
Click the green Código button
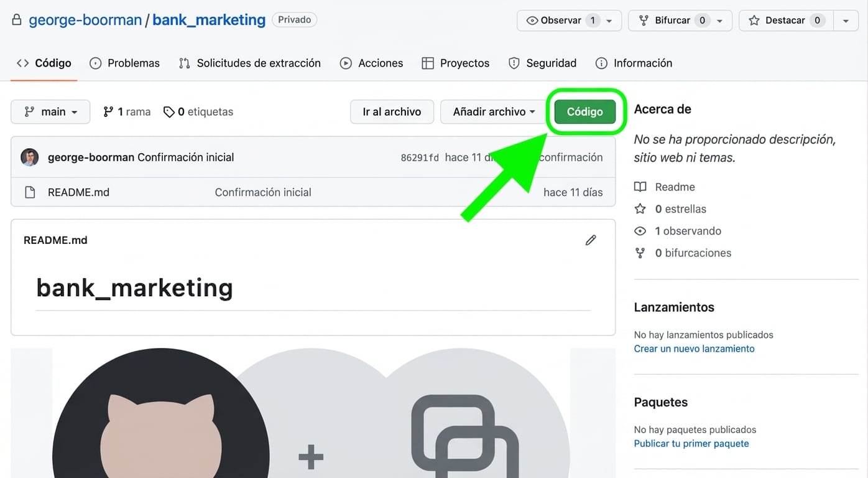[584, 112]
